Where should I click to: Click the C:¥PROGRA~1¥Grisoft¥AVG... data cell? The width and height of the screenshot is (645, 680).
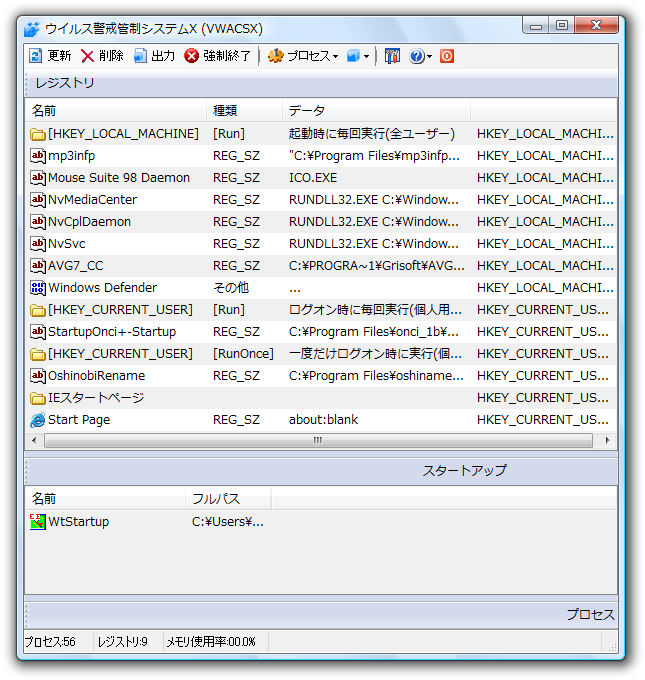tap(377, 266)
